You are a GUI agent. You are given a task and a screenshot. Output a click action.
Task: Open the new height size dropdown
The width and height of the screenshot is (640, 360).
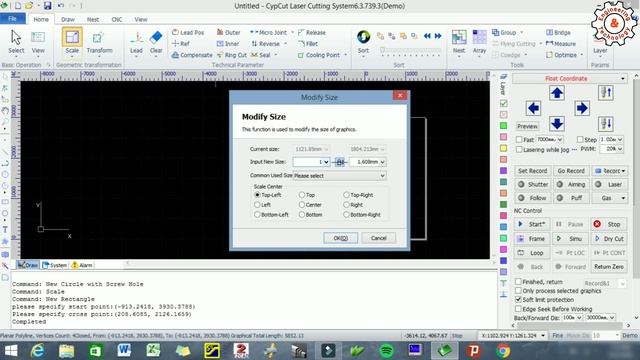382,162
